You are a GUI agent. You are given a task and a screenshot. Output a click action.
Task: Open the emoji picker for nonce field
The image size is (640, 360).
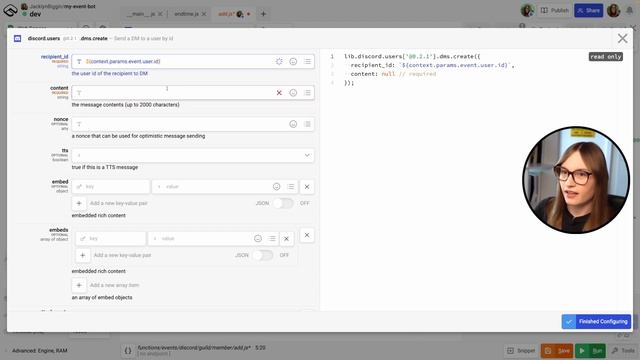pos(293,124)
